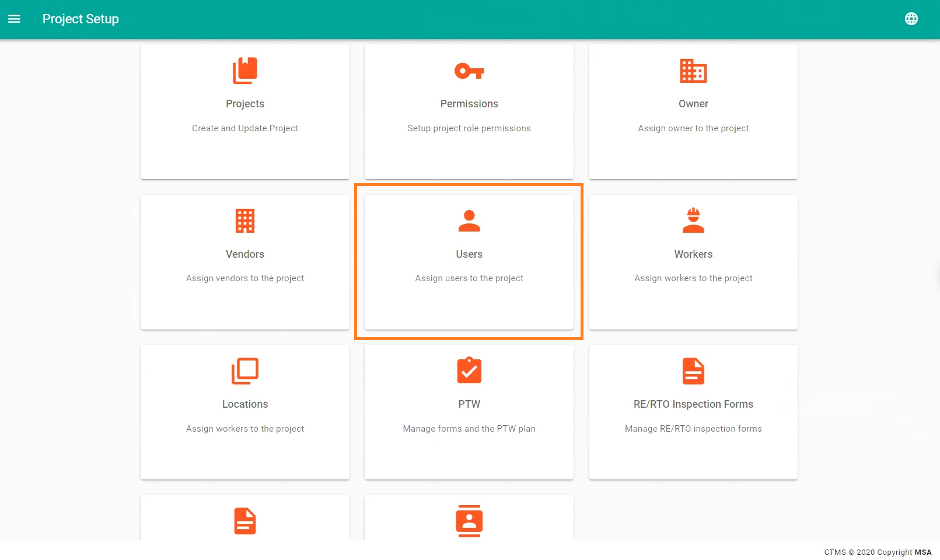Click the Permissions key icon
Screen dimensions: 940x560
pos(469,71)
